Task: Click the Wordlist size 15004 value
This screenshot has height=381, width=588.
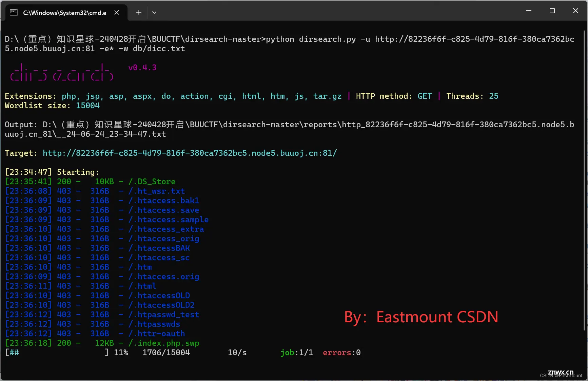Action: (x=88, y=106)
